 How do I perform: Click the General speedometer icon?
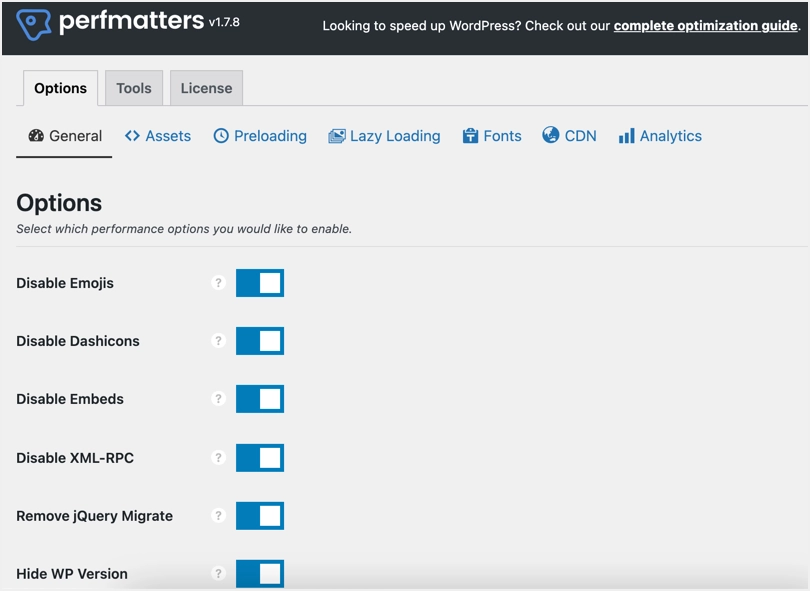click(x=36, y=135)
